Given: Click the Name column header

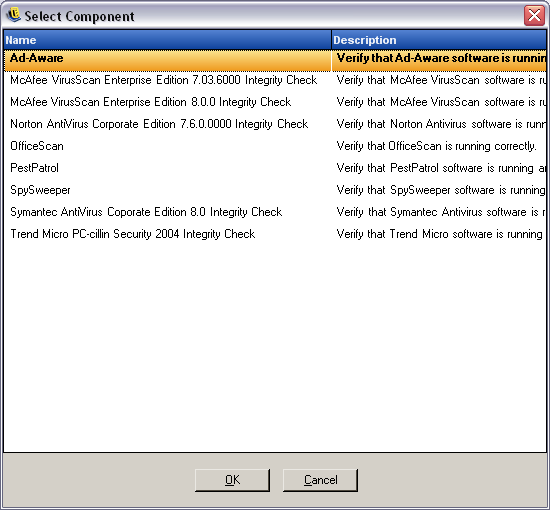Looking at the screenshot, I should tap(167, 40).
